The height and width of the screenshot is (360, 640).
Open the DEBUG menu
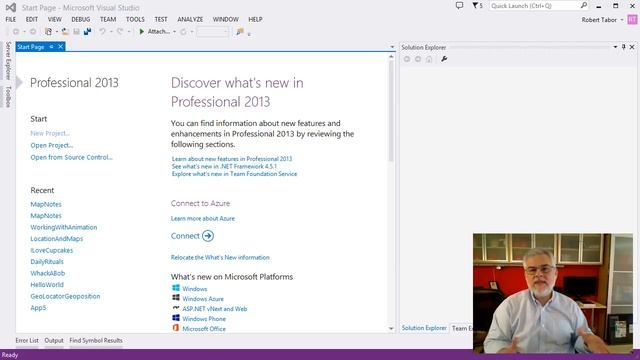click(x=81, y=19)
